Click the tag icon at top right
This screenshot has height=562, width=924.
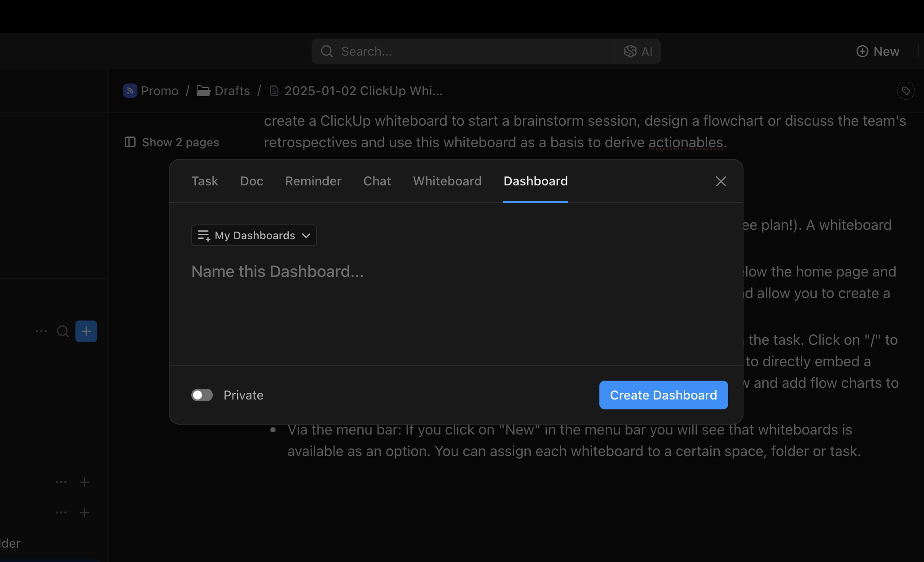pyautogui.click(x=906, y=91)
